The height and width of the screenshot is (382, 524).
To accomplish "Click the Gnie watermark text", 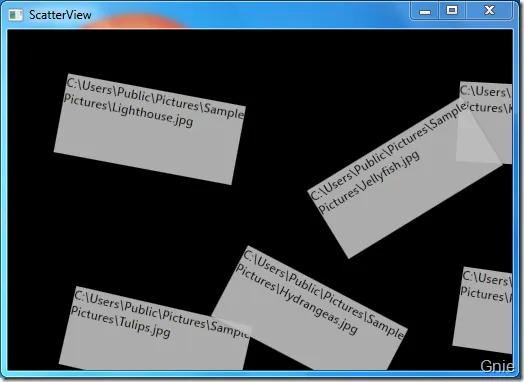I will (497, 366).
